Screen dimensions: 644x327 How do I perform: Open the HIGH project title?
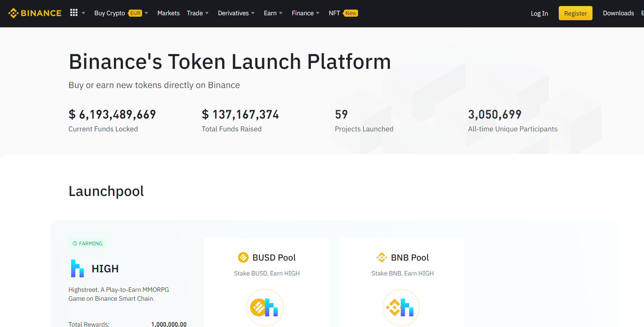click(105, 269)
